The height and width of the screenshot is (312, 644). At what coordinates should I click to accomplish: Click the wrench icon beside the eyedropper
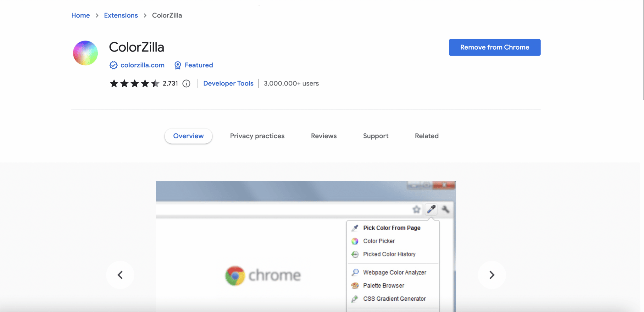[446, 209]
